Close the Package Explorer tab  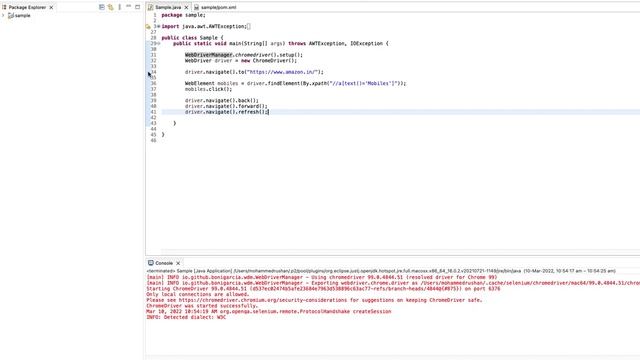[x=51, y=7]
